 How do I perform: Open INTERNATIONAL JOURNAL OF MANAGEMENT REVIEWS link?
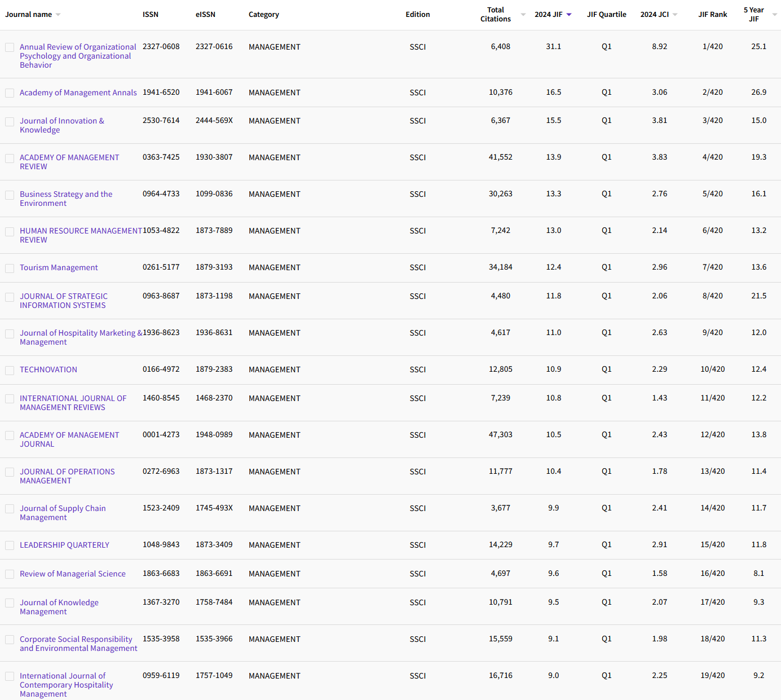pyautogui.click(x=73, y=403)
